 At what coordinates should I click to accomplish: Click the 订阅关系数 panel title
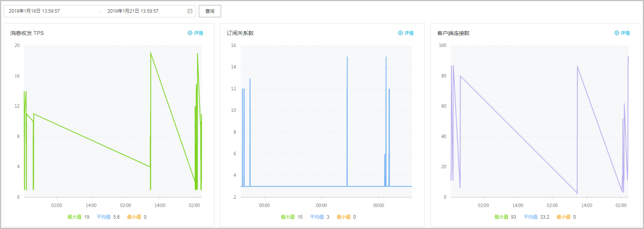(x=240, y=33)
